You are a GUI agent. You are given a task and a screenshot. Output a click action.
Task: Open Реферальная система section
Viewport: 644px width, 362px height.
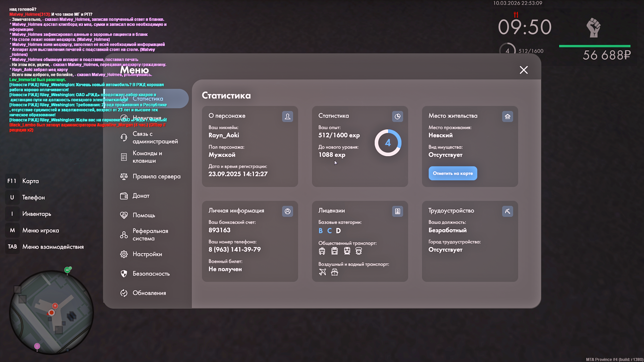(150, 235)
